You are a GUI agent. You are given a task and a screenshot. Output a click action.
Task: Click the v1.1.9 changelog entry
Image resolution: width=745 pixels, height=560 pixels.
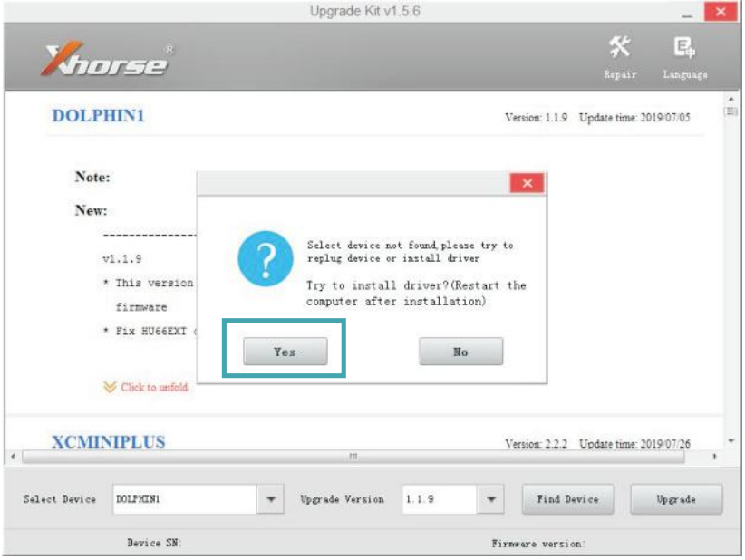point(121,259)
